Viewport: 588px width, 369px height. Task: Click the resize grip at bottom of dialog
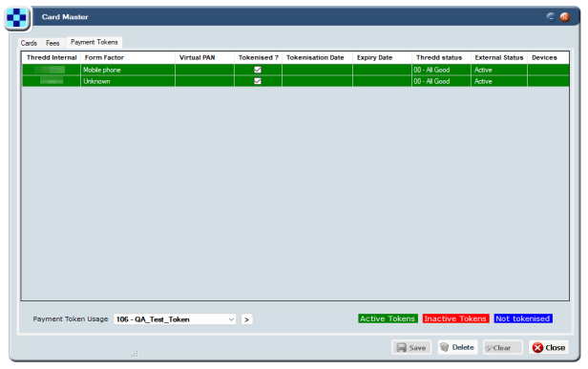[135, 354]
